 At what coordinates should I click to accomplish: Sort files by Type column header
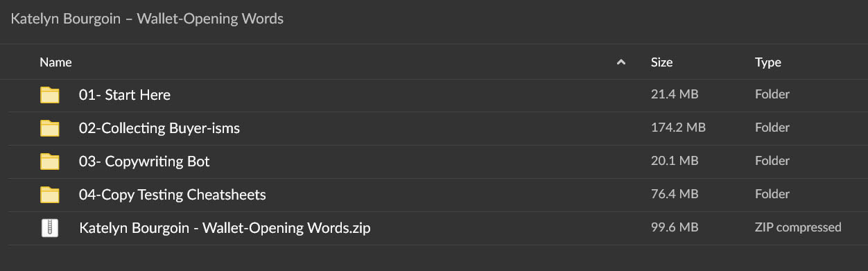point(768,62)
